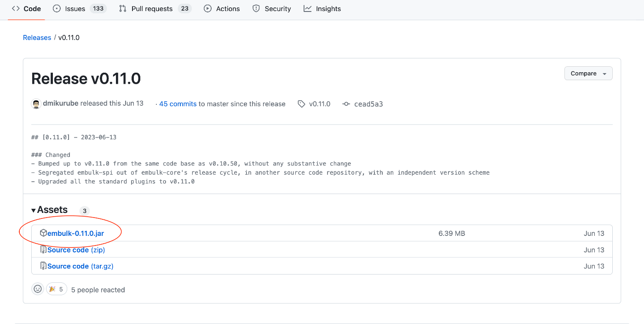Download embulk-0.11.0.jar

click(75, 234)
